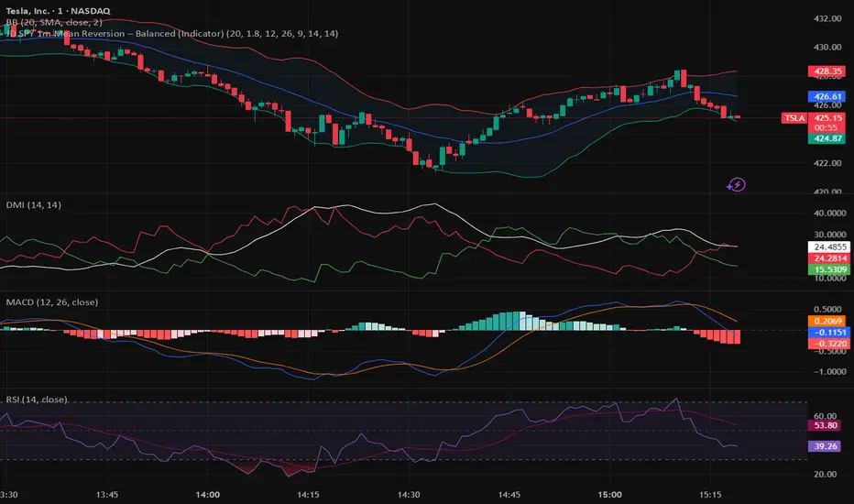Select the Tesla, Inc. chart title
Screen dimensions: 854x504
59,11
